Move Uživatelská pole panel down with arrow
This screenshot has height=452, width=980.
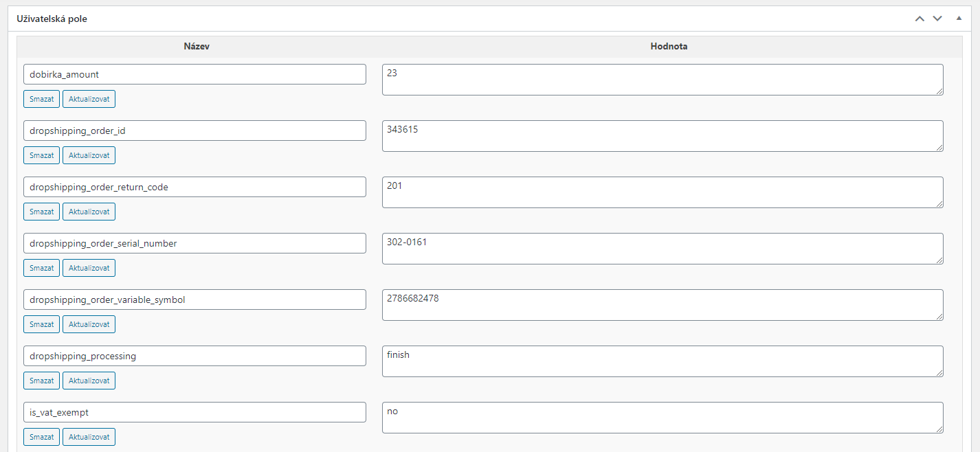point(937,19)
